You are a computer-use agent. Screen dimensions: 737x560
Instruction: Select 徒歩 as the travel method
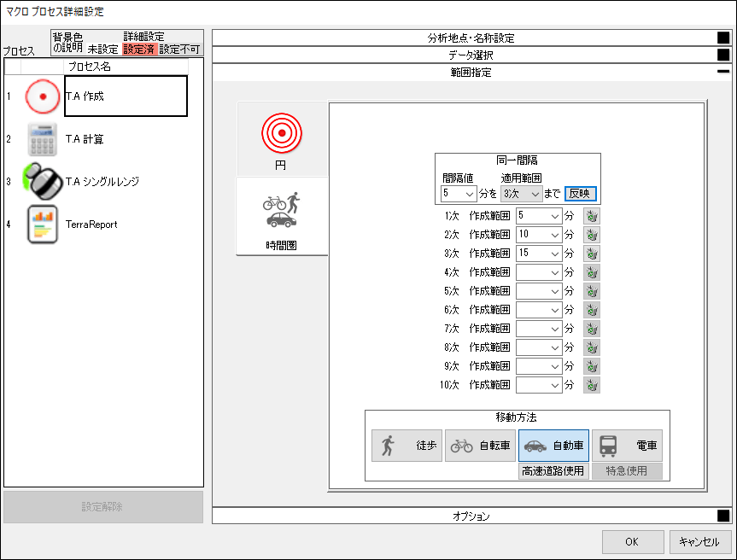pyautogui.click(x=406, y=446)
